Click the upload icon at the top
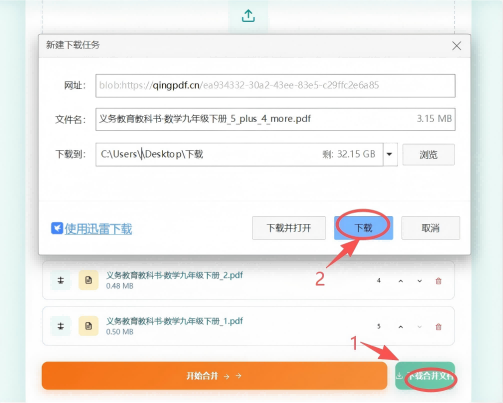This screenshot has width=503, height=403. [x=248, y=16]
